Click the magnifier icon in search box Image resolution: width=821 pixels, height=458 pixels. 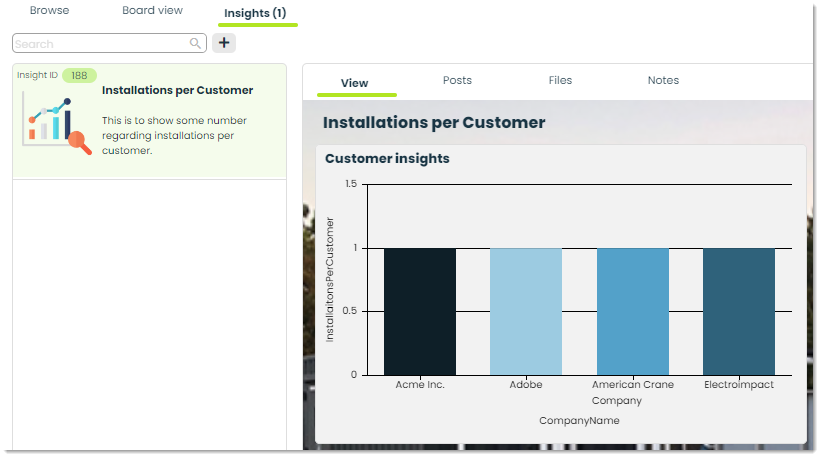coord(195,43)
